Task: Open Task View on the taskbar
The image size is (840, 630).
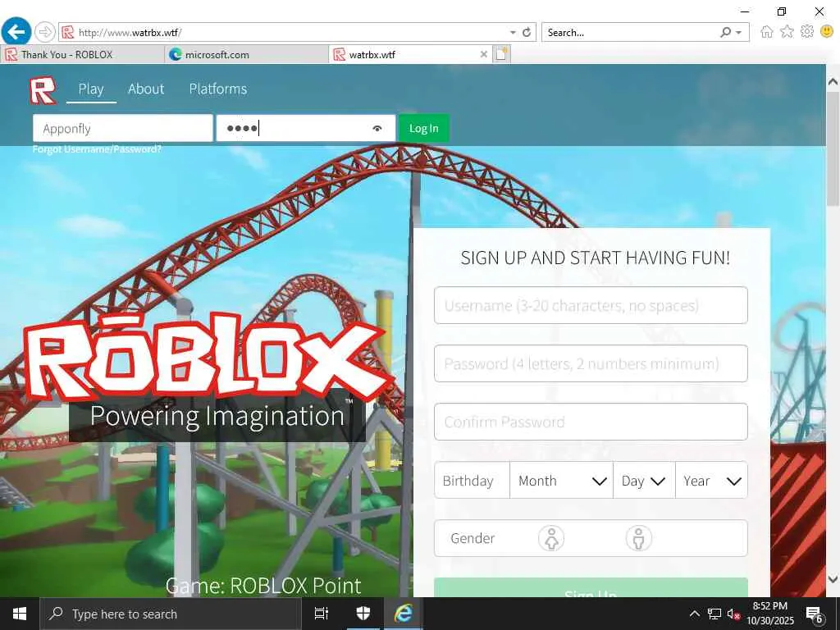Action: [322, 614]
